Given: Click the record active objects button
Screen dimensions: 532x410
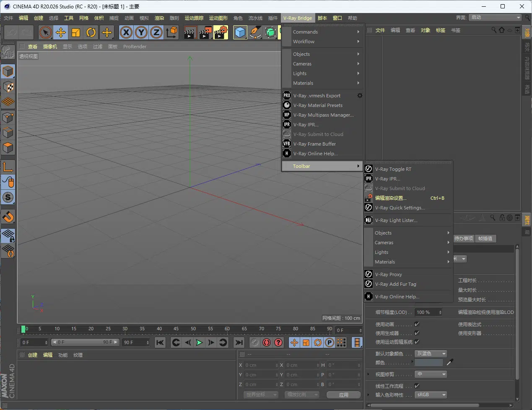Looking at the screenshot, I should [255, 343].
